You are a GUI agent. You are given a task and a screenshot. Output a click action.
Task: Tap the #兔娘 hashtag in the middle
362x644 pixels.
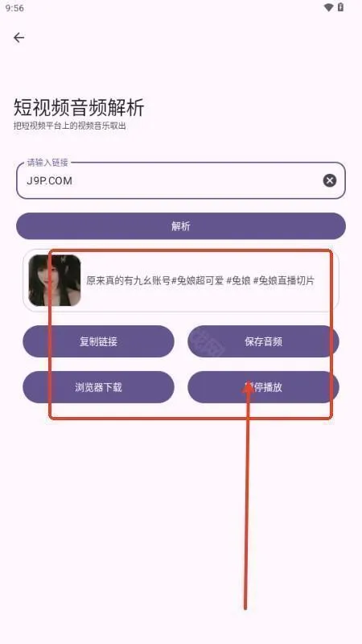point(238,280)
